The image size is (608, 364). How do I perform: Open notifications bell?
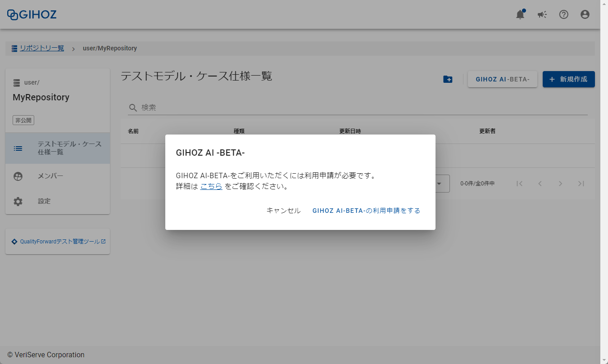tap(520, 14)
